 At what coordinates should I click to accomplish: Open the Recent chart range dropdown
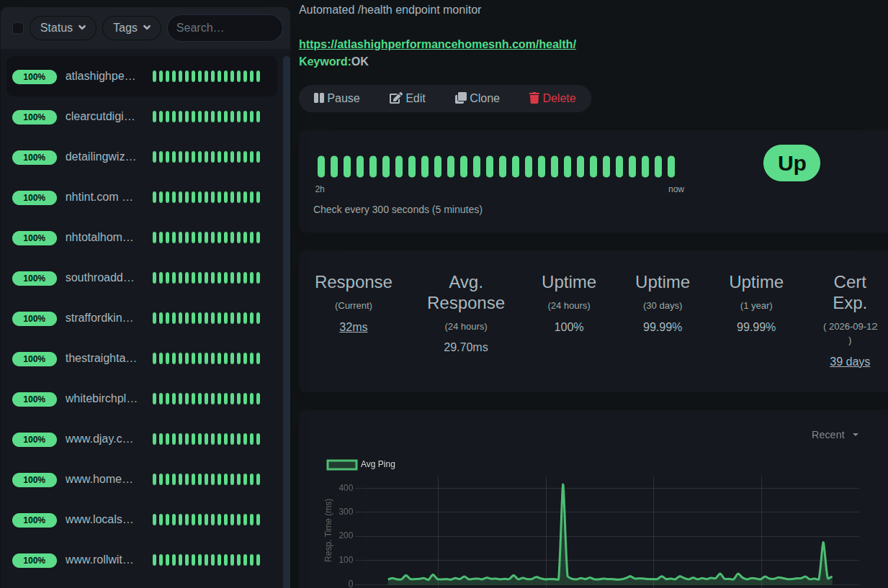835,435
